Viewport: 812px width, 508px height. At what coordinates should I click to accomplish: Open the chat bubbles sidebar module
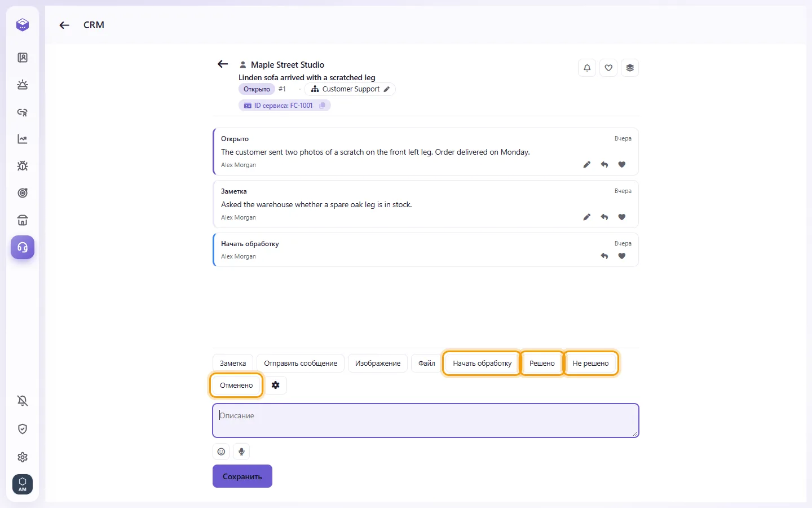(x=23, y=112)
